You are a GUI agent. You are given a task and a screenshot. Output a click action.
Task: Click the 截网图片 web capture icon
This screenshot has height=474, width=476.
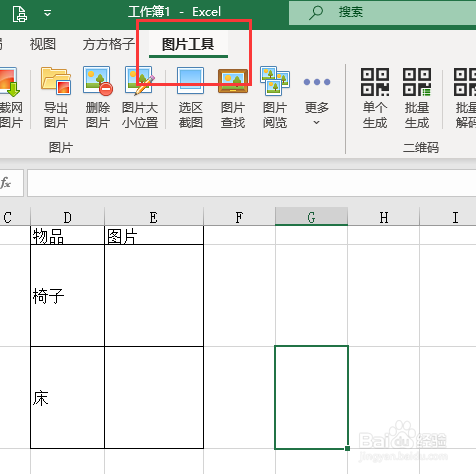pos(10,98)
